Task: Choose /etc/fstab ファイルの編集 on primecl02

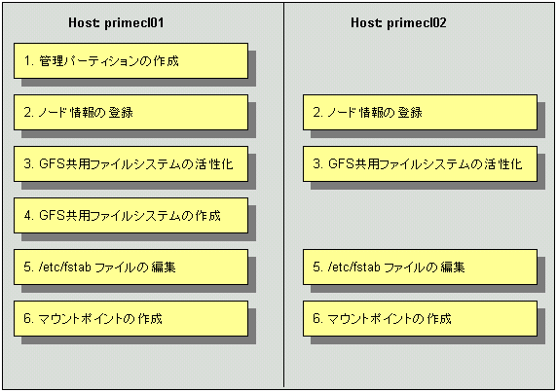Action: [420, 267]
